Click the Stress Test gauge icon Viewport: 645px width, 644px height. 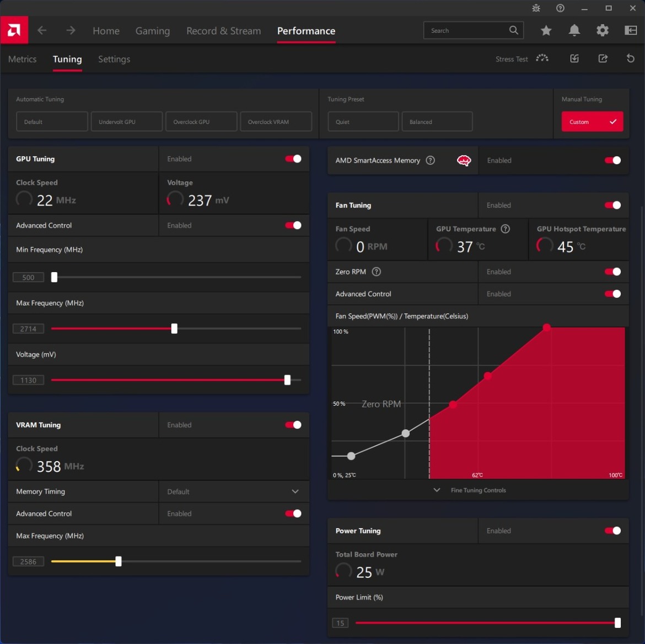click(x=542, y=58)
